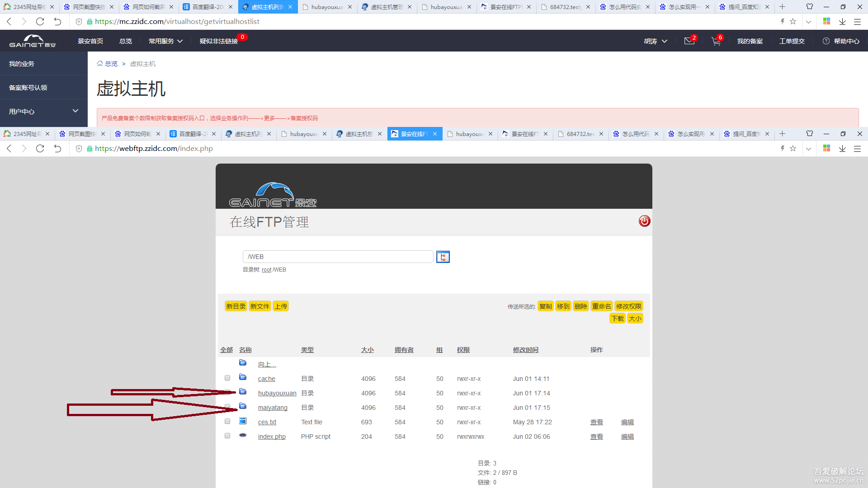Open new tab in lower browser window
The image size is (868, 488).
782,134
